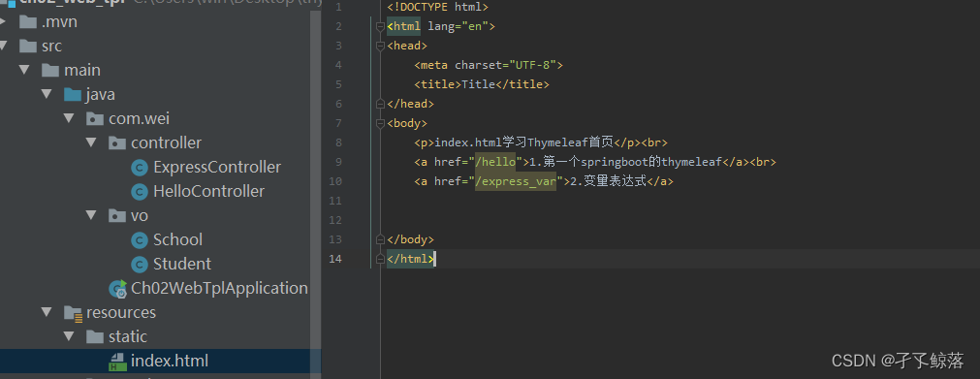Fold the body block at line 7

coord(379,123)
